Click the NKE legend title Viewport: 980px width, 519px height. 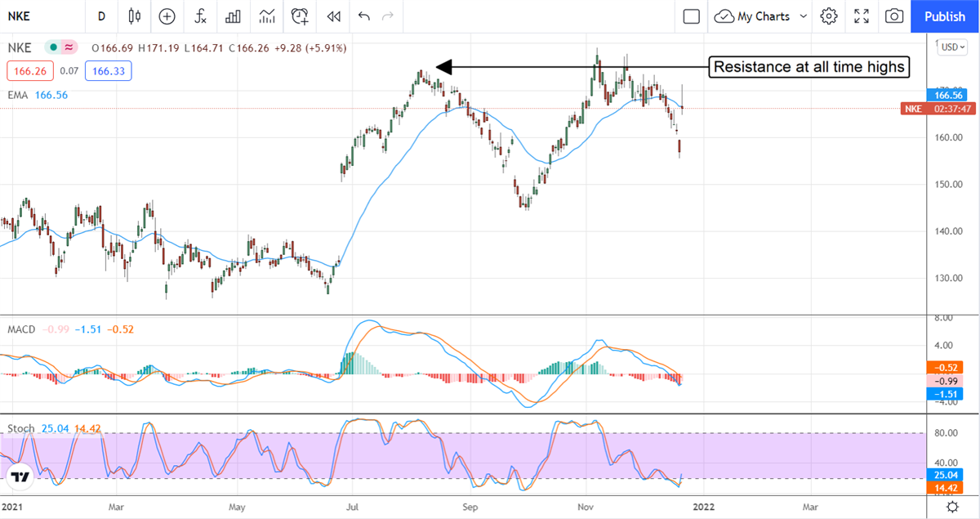pos(18,48)
